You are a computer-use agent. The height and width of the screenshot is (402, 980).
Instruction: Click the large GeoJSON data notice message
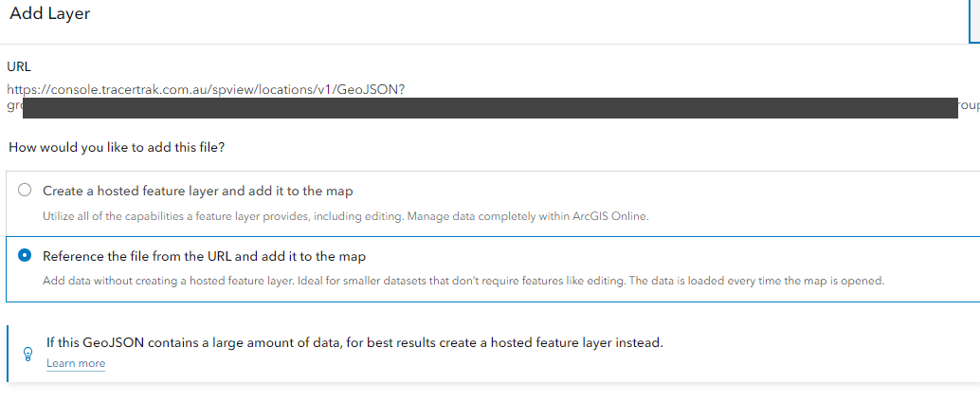[x=354, y=342]
